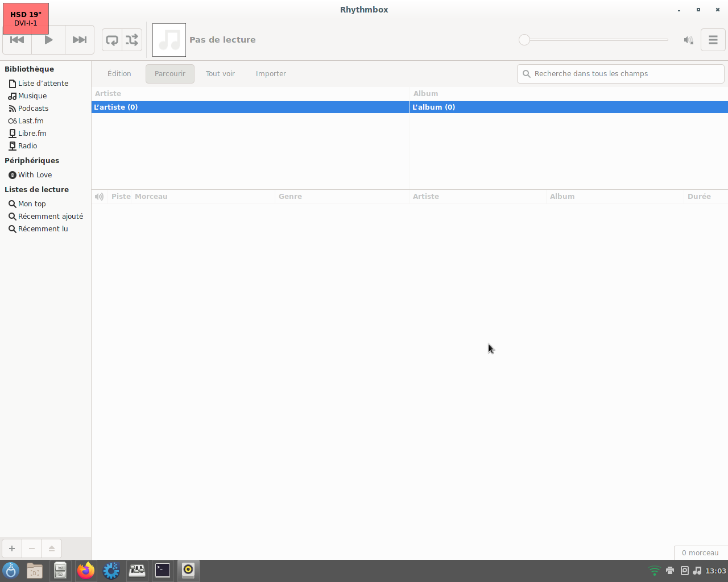
Task: Select L'album (0) row
Action: click(x=569, y=107)
